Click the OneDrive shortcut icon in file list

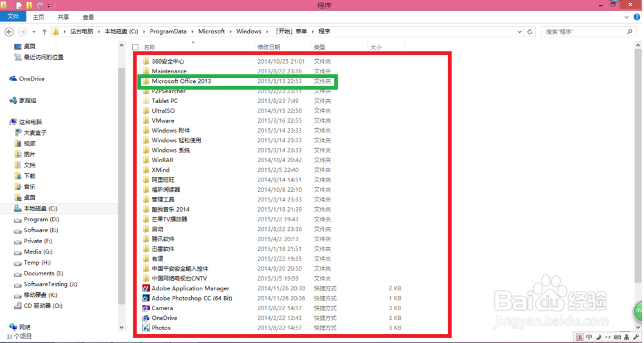146,317
